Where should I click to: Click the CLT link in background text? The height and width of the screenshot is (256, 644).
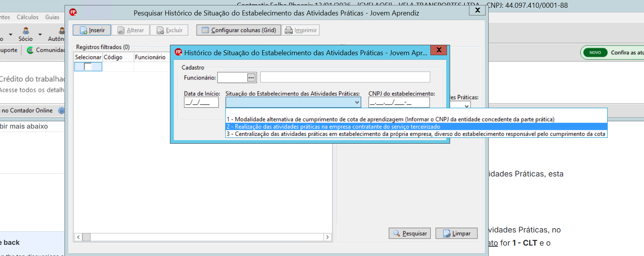click(525, 243)
